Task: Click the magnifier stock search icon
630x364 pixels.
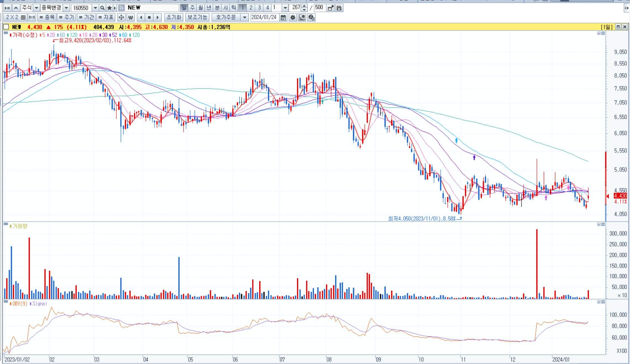Action: pos(102,8)
